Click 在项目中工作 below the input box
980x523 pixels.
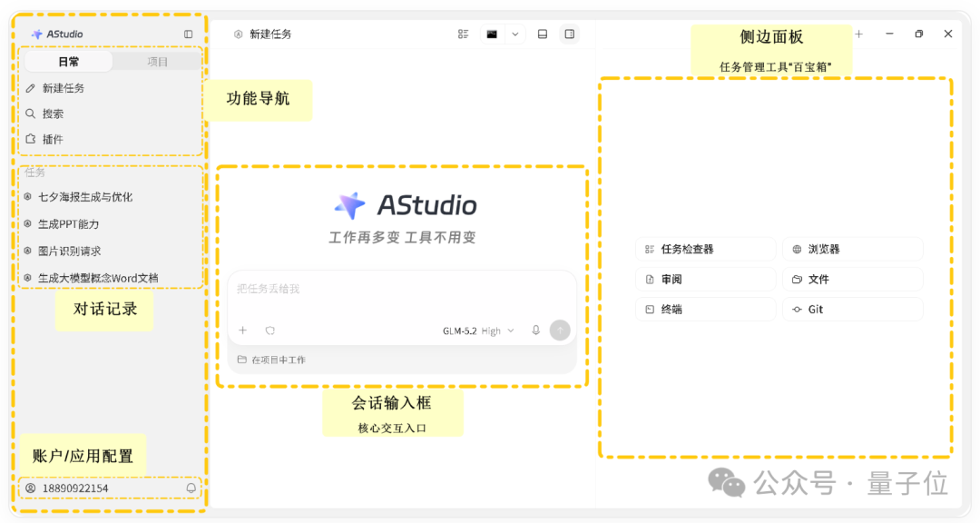(x=272, y=360)
